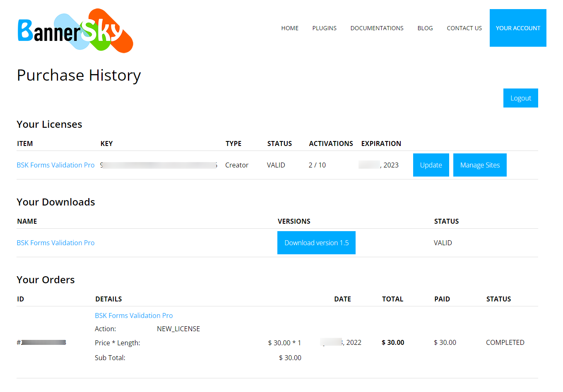563x392 pixels.
Task: Open the HOME menu item
Action: tap(289, 28)
